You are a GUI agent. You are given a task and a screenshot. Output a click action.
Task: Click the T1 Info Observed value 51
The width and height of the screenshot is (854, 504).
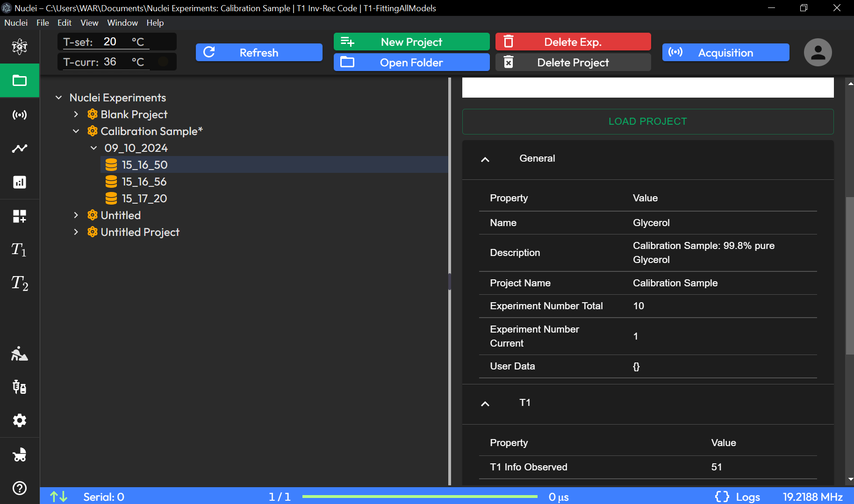tap(717, 467)
